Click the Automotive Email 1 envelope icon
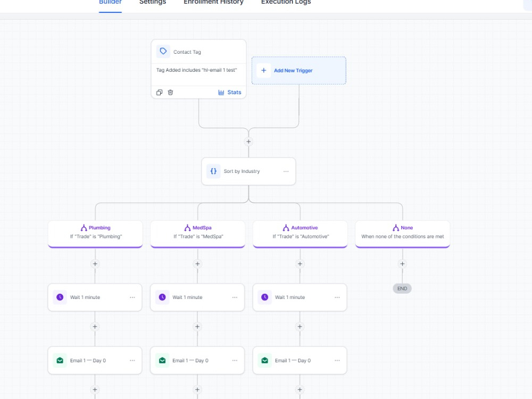This screenshot has width=532, height=399. click(x=265, y=360)
